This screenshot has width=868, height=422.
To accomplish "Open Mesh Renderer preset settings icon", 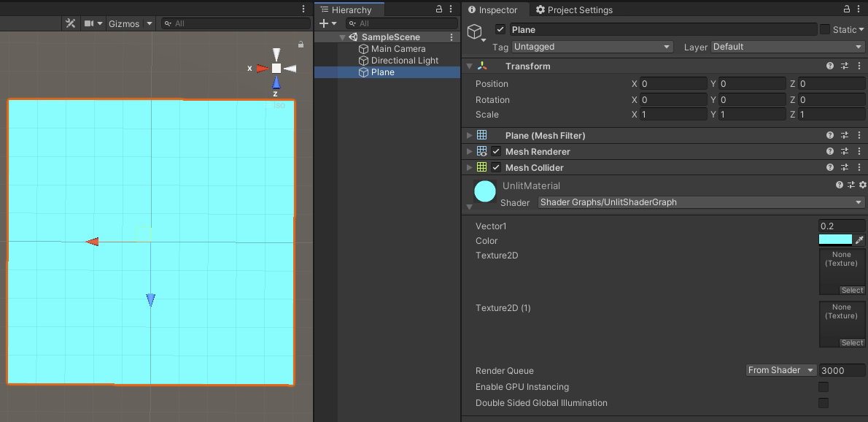I will pyautogui.click(x=845, y=151).
